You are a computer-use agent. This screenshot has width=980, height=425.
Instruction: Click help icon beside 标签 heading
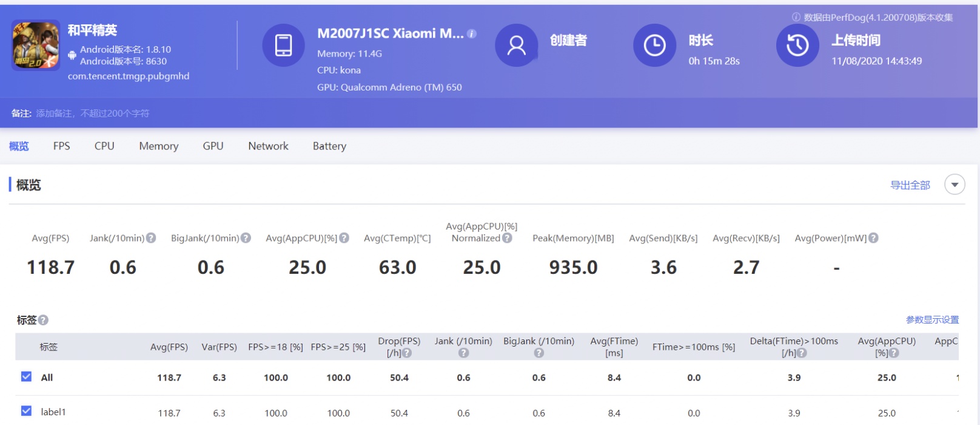[x=44, y=320]
